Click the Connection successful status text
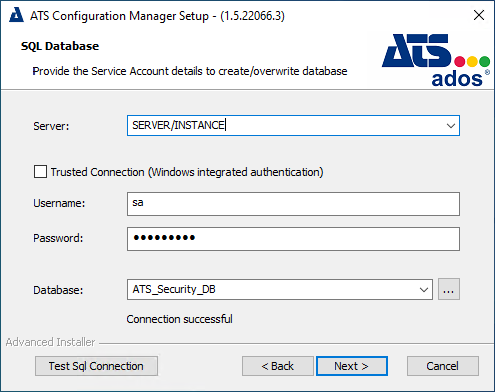The width and height of the screenshot is (495, 392). coord(179,319)
